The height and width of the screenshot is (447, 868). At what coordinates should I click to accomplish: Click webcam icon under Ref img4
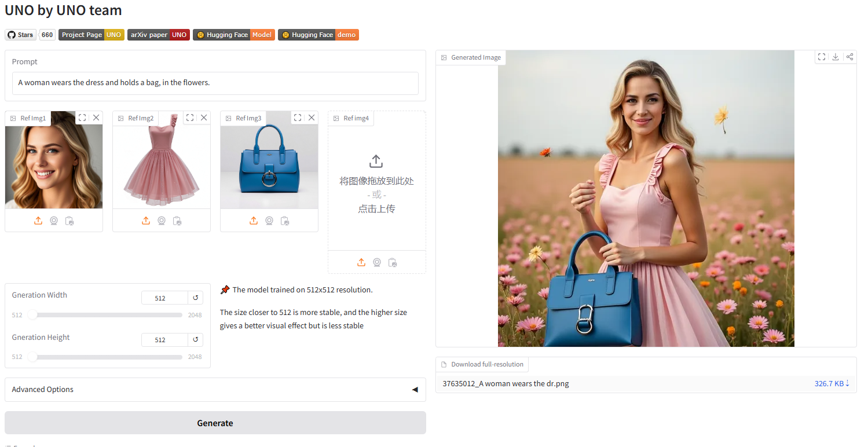[x=377, y=262]
